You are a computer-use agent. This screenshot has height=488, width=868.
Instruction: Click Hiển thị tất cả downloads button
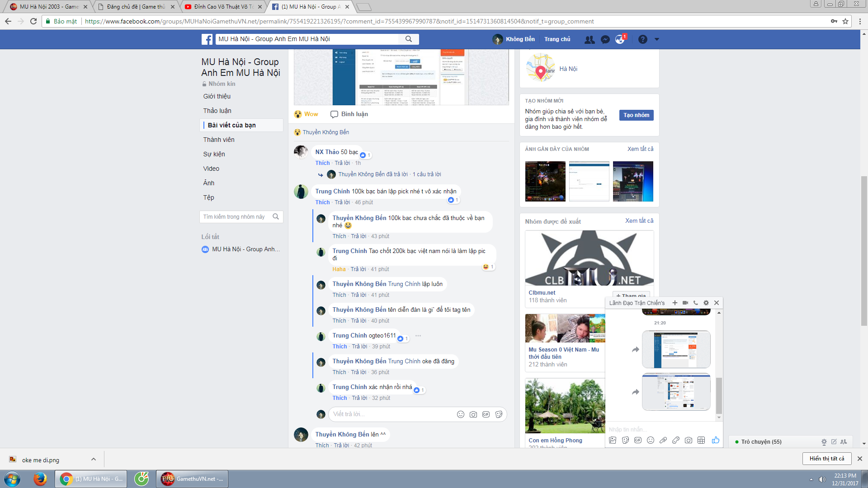[x=827, y=459]
